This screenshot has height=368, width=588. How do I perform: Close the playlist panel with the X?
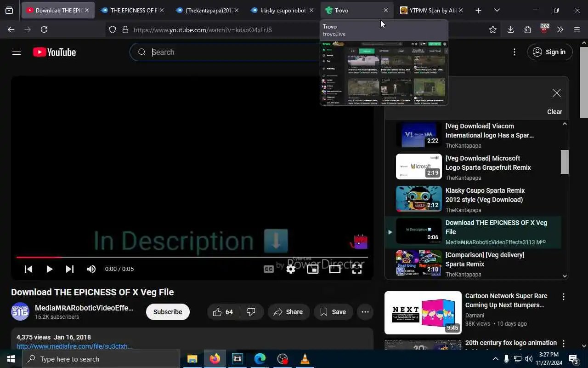pos(557,93)
